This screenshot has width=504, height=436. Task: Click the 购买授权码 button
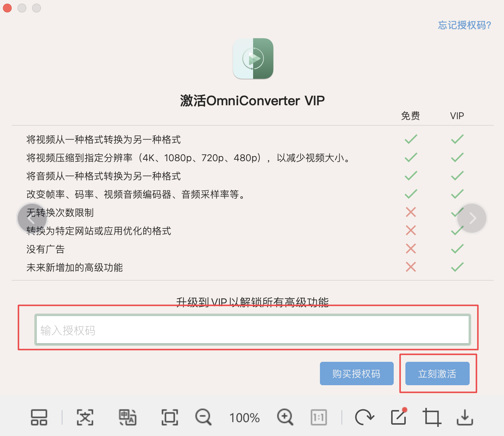click(357, 374)
